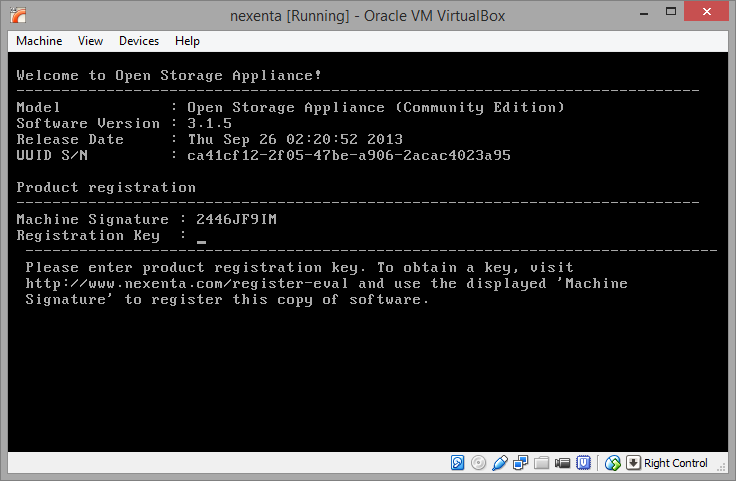Viewport: 736px width, 481px height.
Task: Open the shared folders indicator
Action: click(x=541, y=463)
